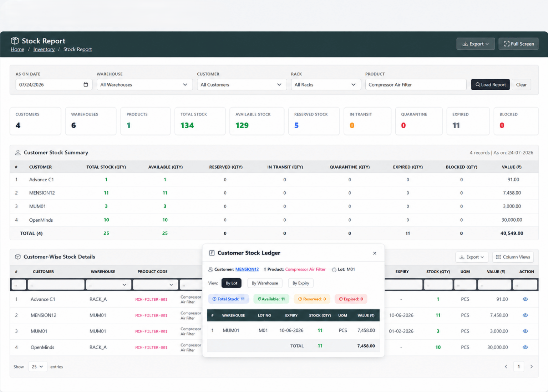The image size is (548, 392).
Task: Click the # row number filter input
Action: pos(19,285)
